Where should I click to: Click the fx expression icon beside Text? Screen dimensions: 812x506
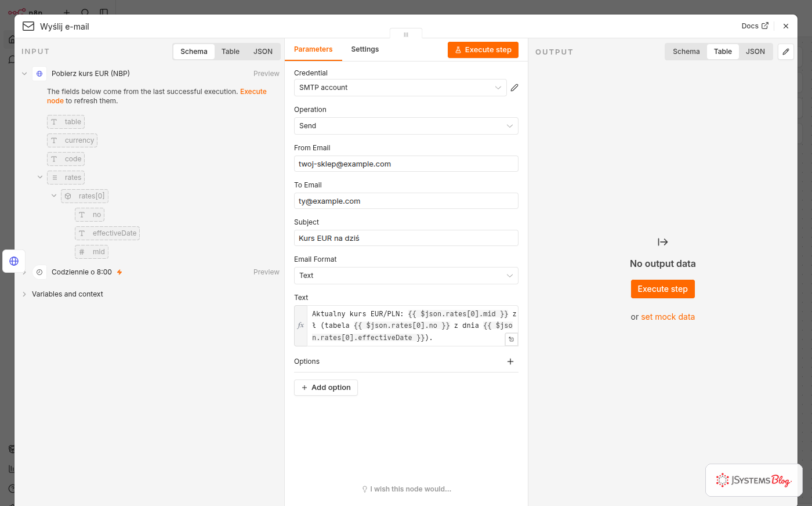click(300, 326)
